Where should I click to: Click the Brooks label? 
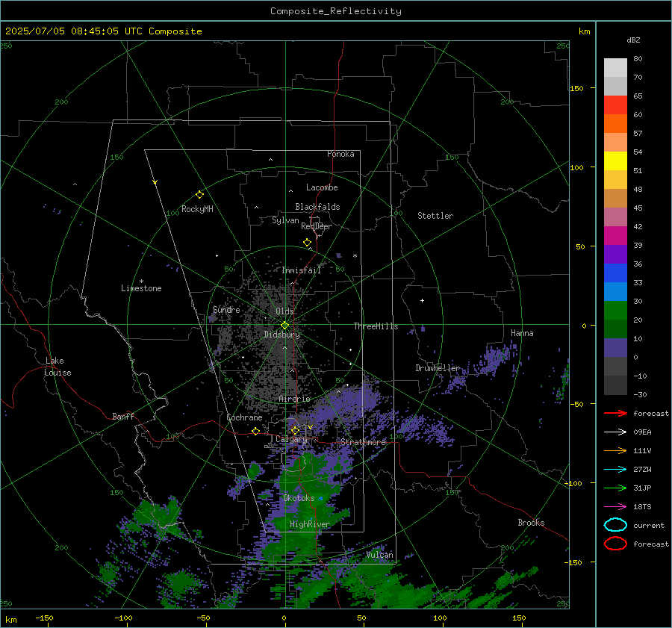point(531,523)
